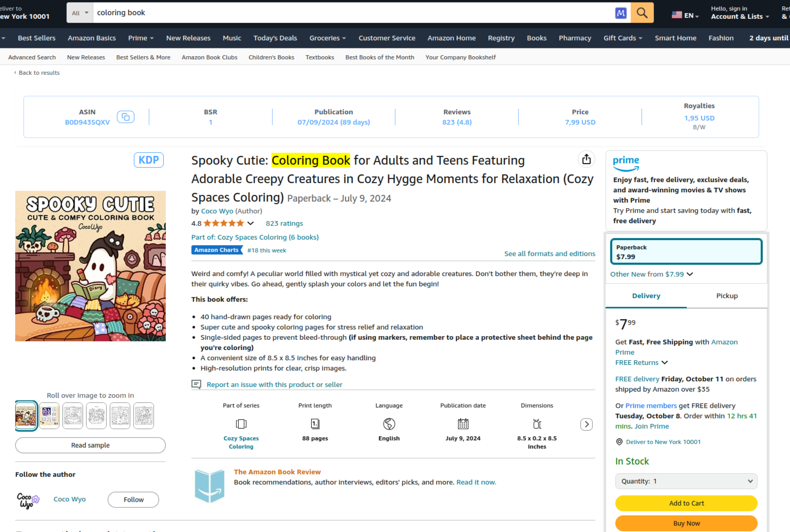Open the All departments search dropdown
This screenshot has width=790, height=532.
pos(80,13)
